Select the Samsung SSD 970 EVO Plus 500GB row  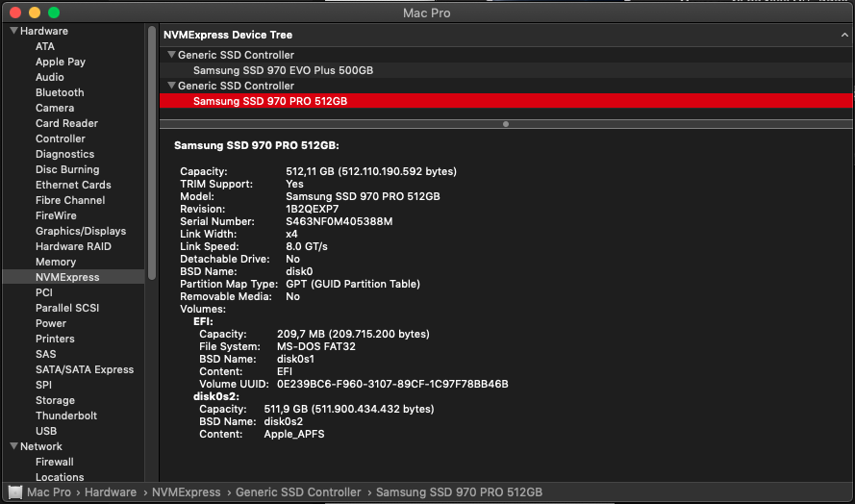506,70
